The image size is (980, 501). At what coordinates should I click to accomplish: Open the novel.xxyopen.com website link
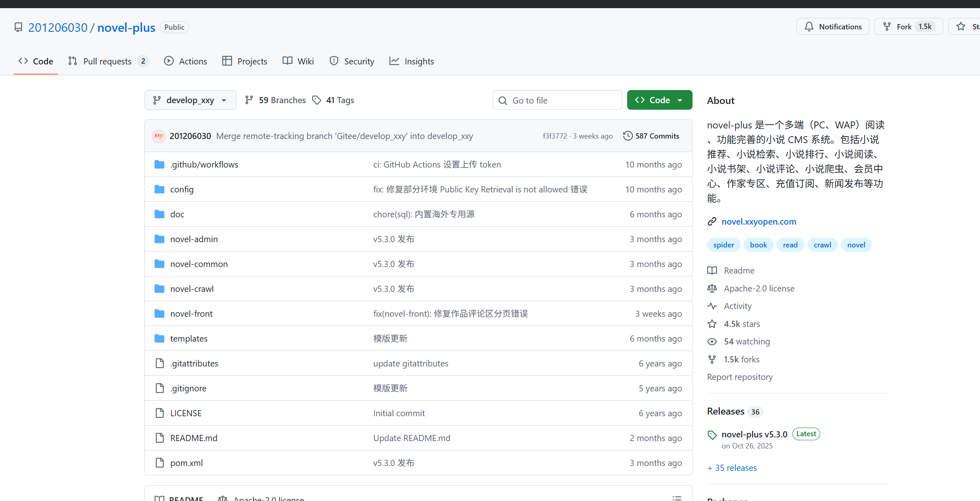coord(759,221)
